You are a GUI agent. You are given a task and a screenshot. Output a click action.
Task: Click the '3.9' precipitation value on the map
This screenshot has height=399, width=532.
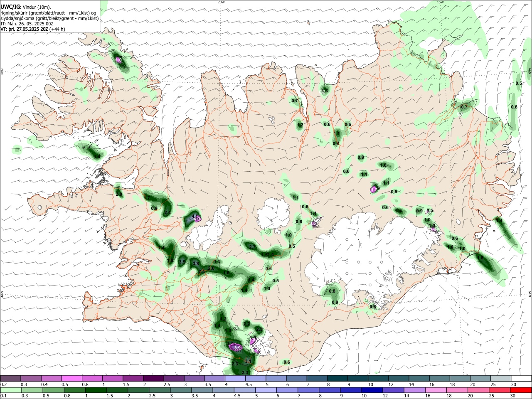coord(237,347)
